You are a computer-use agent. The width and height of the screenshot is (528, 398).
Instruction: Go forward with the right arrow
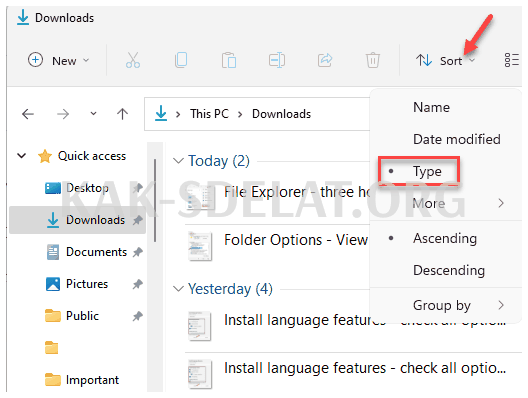(63, 114)
